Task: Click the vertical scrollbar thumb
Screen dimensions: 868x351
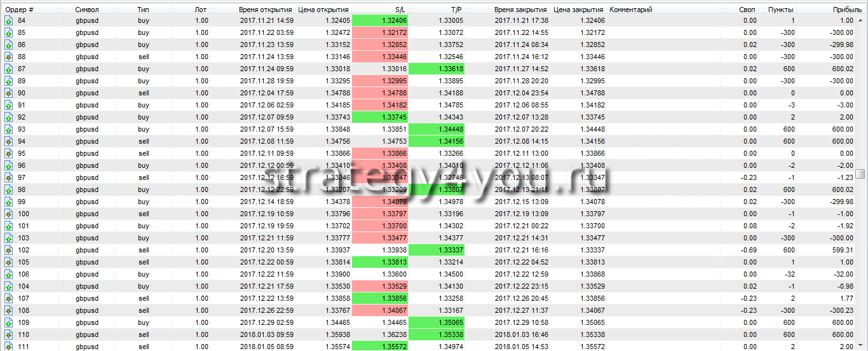Action: 860,174
